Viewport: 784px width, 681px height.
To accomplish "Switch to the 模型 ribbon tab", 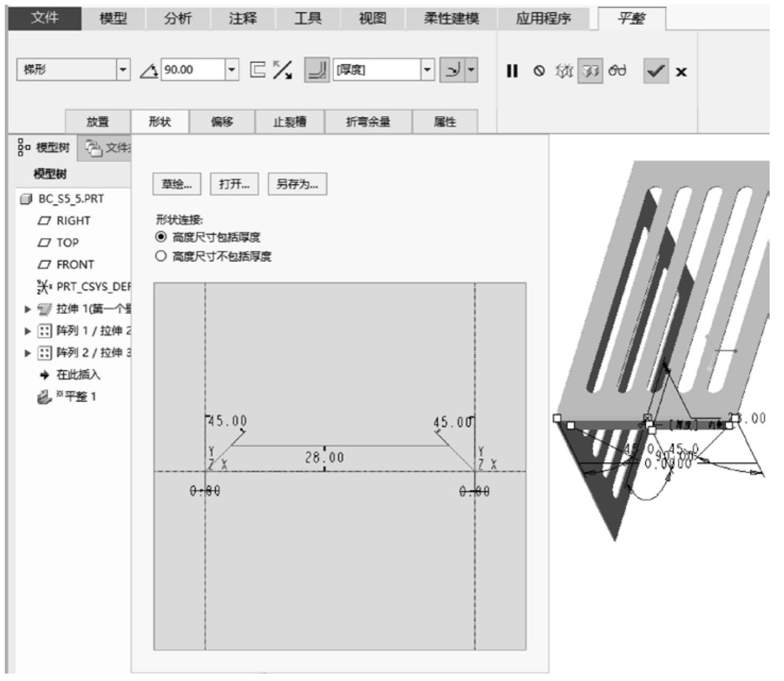I will coord(113,19).
